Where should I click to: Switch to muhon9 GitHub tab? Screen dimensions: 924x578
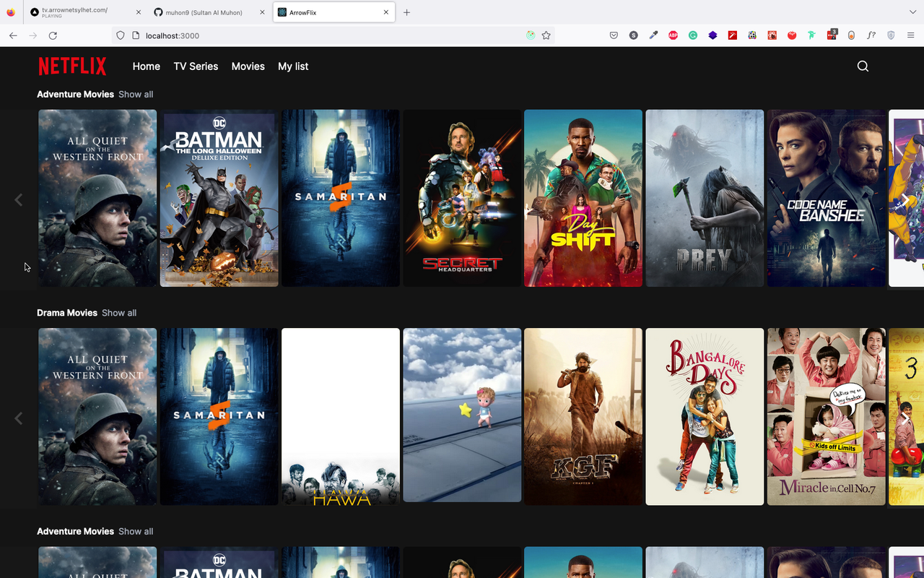[210, 12]
